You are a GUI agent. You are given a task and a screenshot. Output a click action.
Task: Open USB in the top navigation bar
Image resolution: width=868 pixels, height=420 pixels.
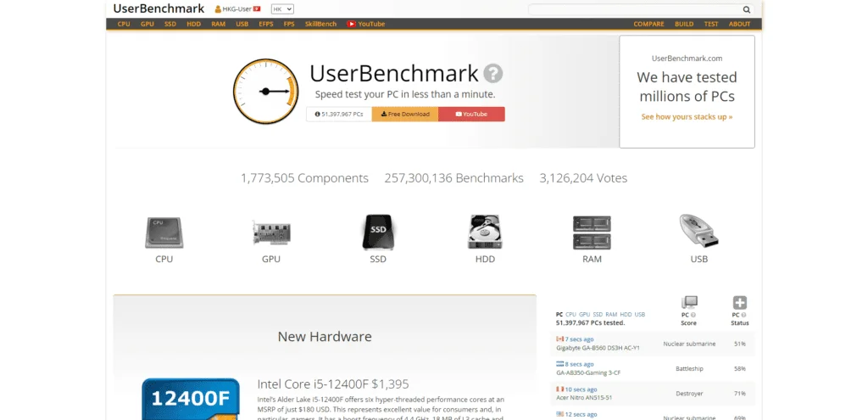point(242,24)
